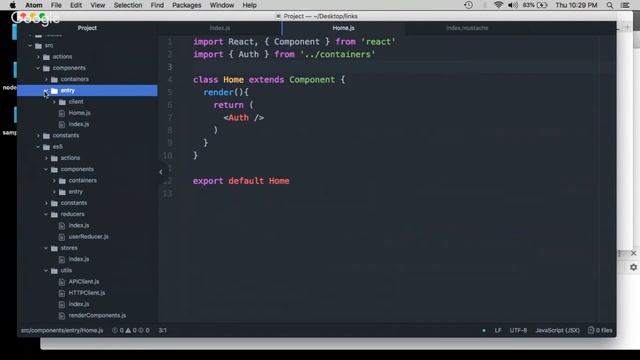The height and width of the screenshot is (360, 640).
Task: Click the plus button in background window
Action: pyautogui.click(x=628, y=27)
